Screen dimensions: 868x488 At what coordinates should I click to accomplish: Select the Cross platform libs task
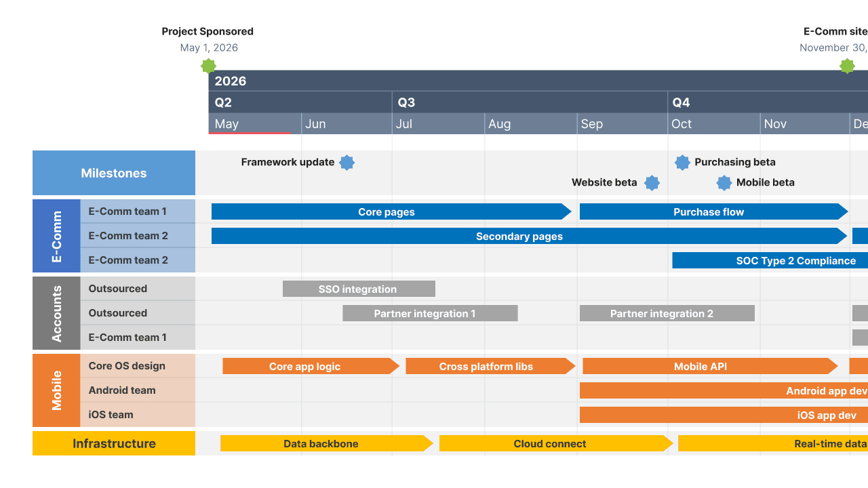click(x=490, y=367)
